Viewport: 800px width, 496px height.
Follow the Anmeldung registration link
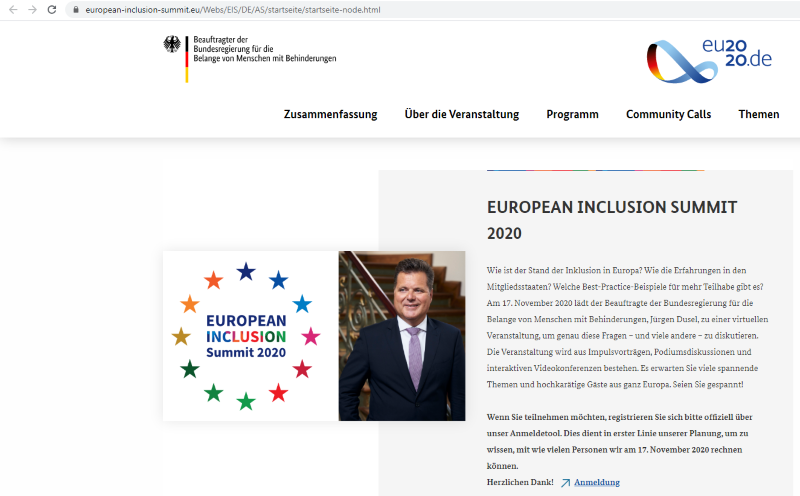pyautogui.click(x=596, y=482)
